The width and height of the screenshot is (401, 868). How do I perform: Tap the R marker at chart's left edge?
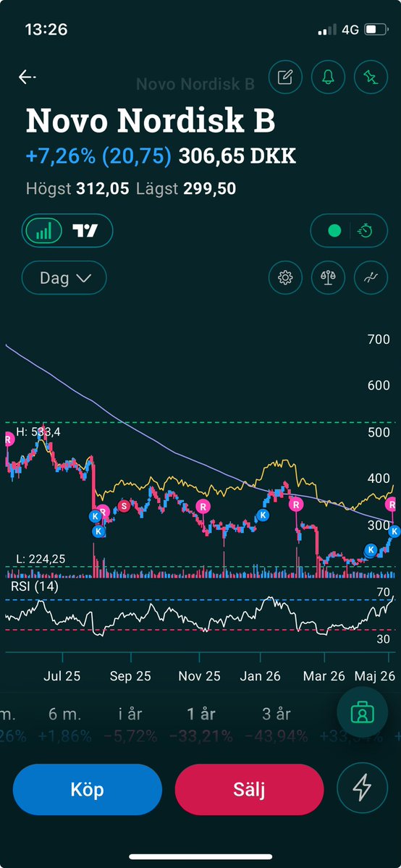point(8,439)
